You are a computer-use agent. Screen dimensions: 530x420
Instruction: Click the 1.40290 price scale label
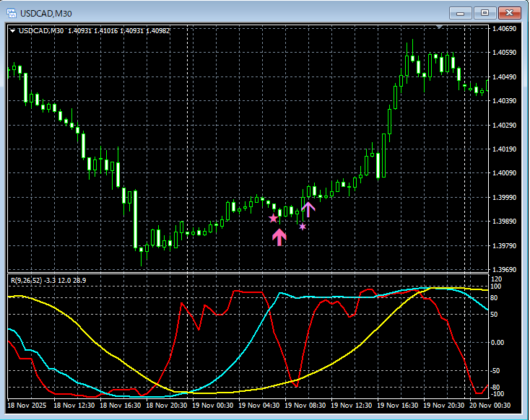[504, 125]
